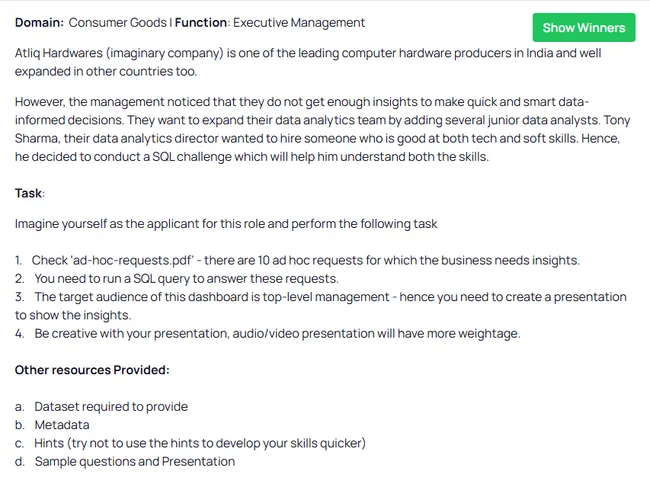
Task: Click the bold 'Function' label
Action: click(x=201, y=22)
